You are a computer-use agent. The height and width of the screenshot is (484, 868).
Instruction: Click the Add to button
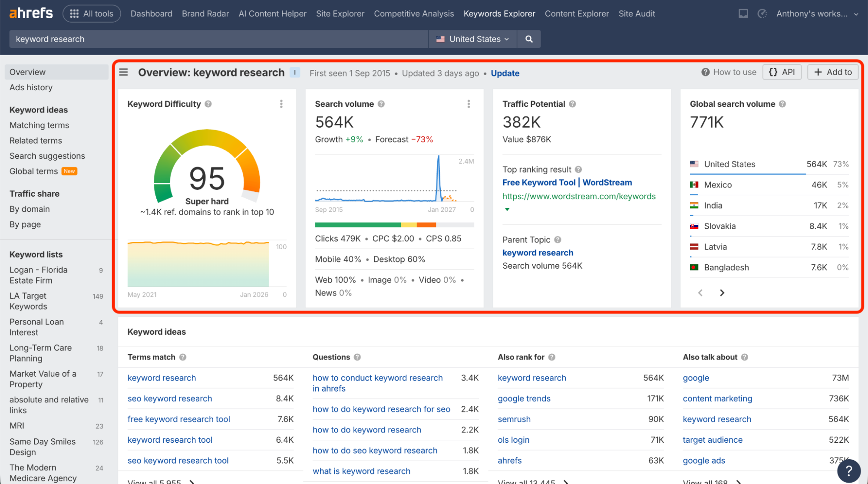[x=832, y=72]
